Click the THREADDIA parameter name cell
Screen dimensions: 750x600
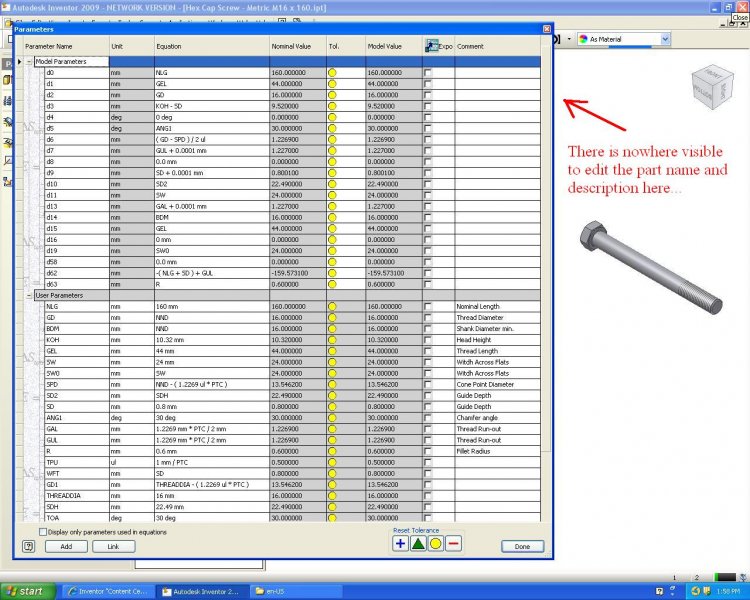point(77,496)
